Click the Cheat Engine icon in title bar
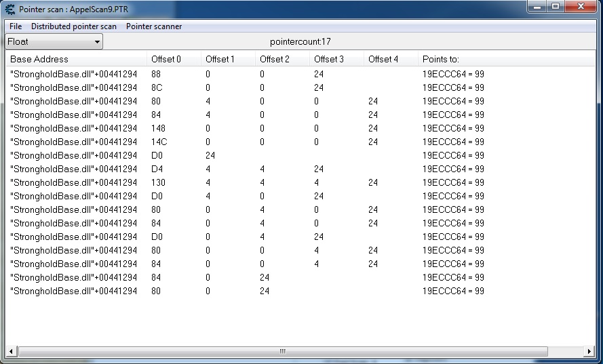 [9, 9]
